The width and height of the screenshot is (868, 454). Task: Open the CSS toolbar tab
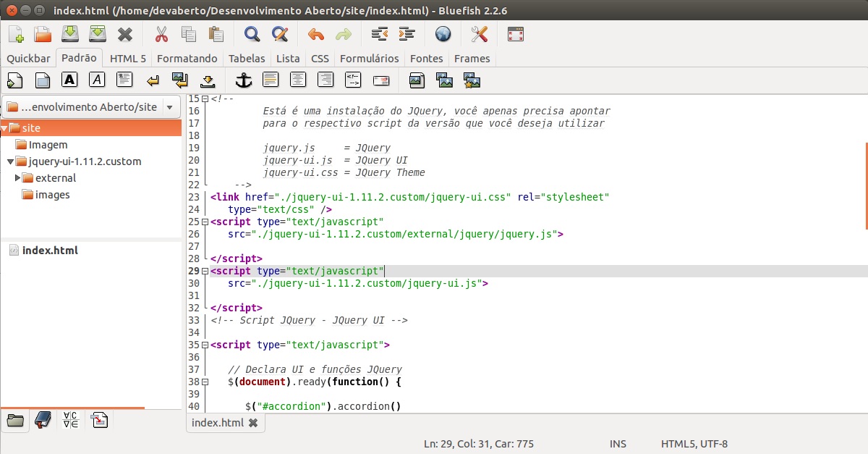tap(320, 58)
